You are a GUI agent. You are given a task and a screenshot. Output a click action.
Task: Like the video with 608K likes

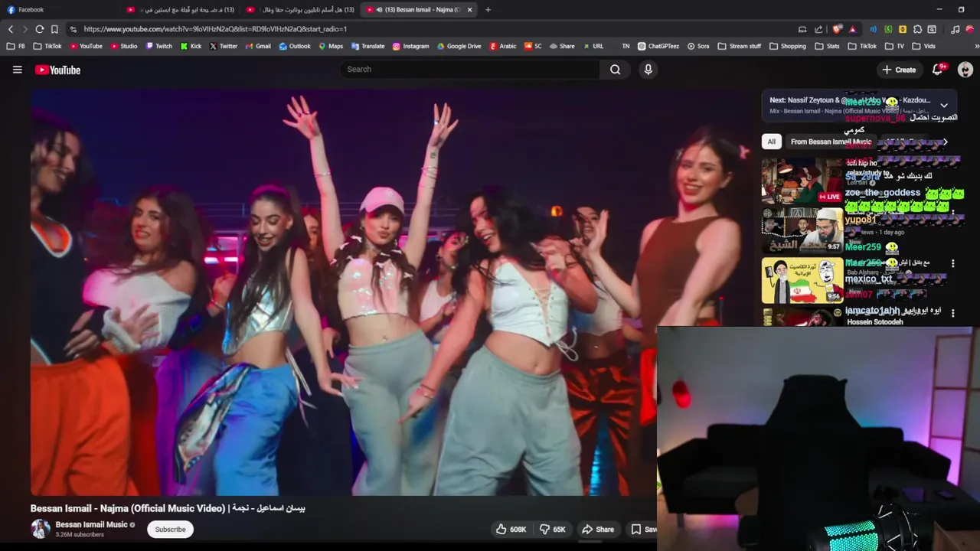[x=511, y=530]
